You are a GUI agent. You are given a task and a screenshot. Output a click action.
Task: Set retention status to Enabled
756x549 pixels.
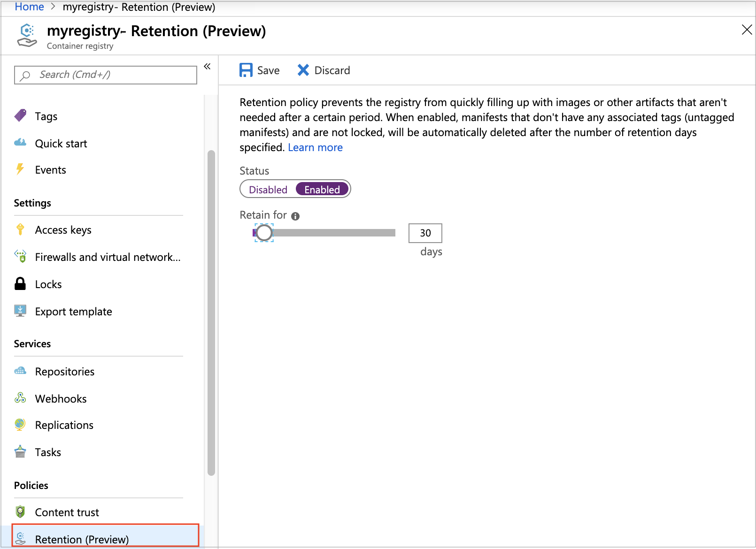322,190
